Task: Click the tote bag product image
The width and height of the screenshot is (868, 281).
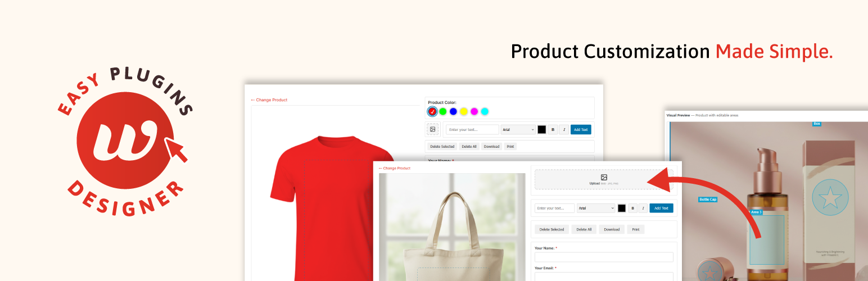Action: pyautogui.click(x=453, y=227)
